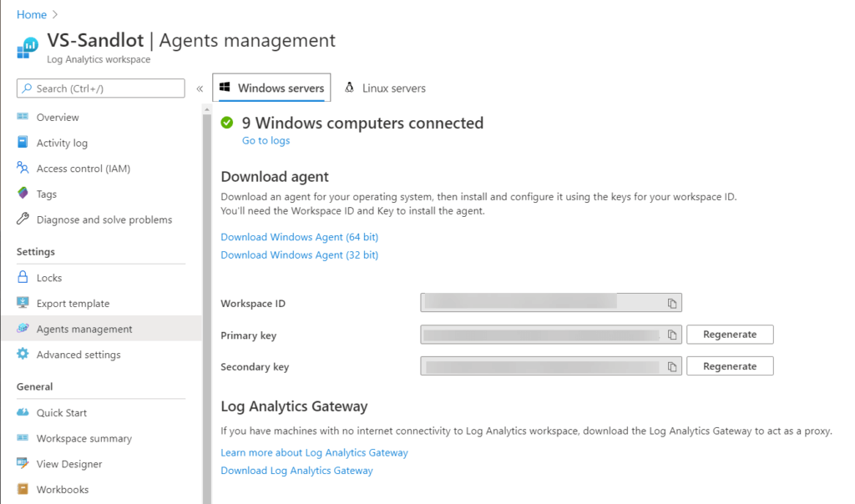Select Agents management in sidebar

(x=101, y=329)
